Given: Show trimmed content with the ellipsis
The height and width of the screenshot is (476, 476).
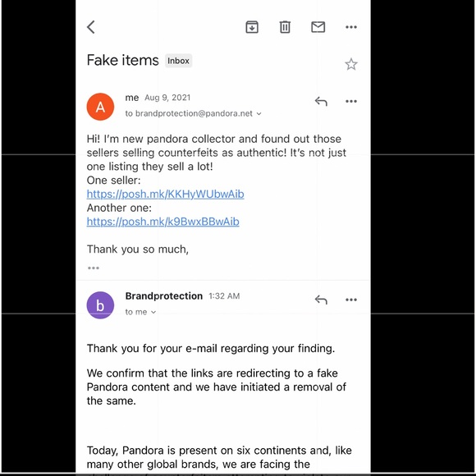Looking at the screenshot, I should [94, 268].
